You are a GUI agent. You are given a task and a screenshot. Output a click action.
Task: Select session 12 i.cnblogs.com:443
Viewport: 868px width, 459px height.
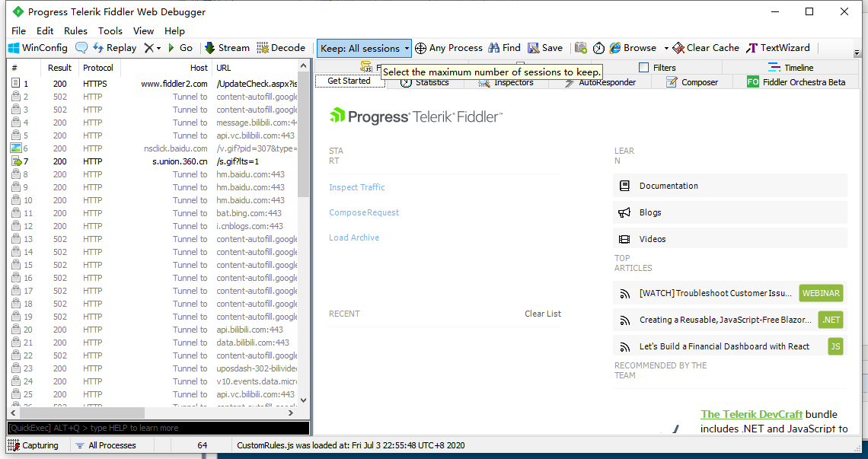[153, 226]
